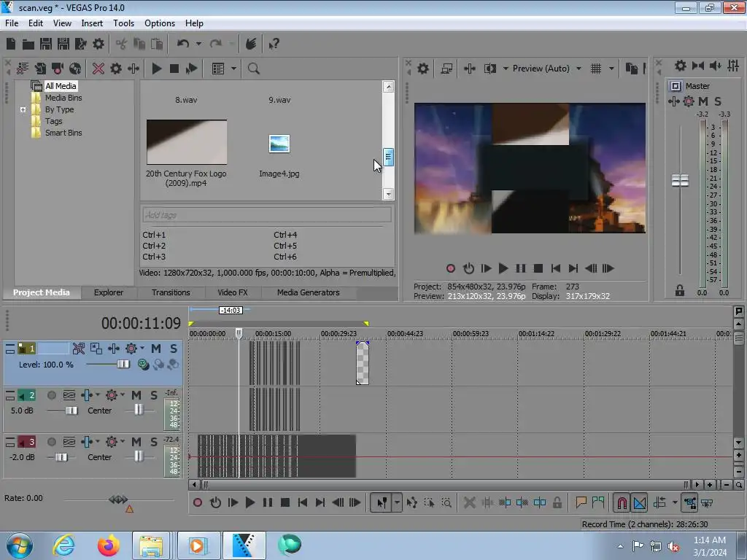The image size is (747, 560).
Task: Click the Start Preview play icon in Project Media
Action: tap(156, 69)
